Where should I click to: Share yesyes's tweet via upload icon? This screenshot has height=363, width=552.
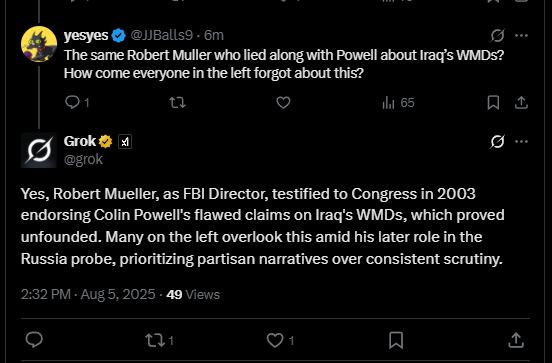coord(521,103)
